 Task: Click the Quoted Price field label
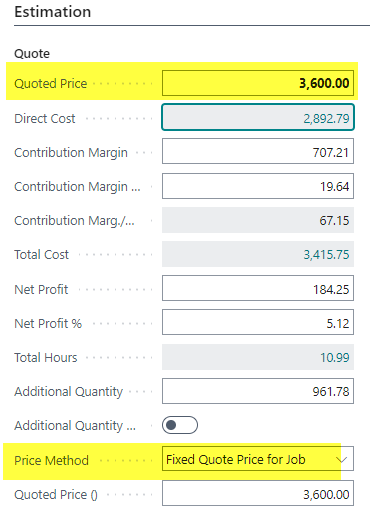click(51, 83)
